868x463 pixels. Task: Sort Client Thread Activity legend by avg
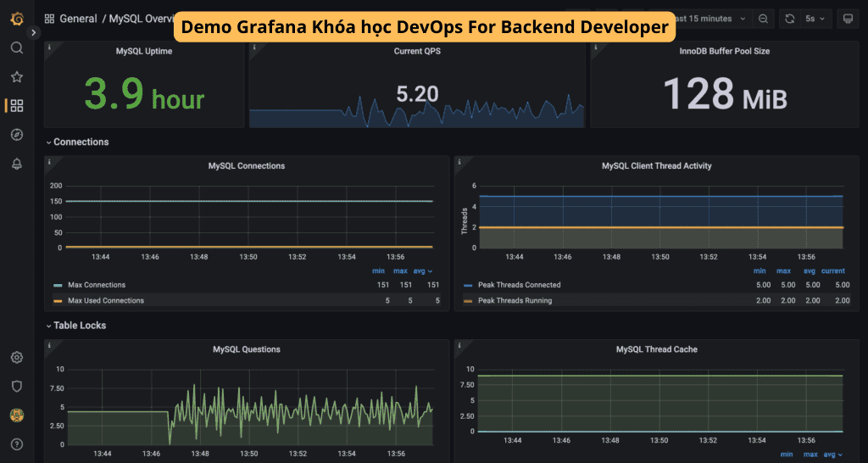(x=810, y=271)
